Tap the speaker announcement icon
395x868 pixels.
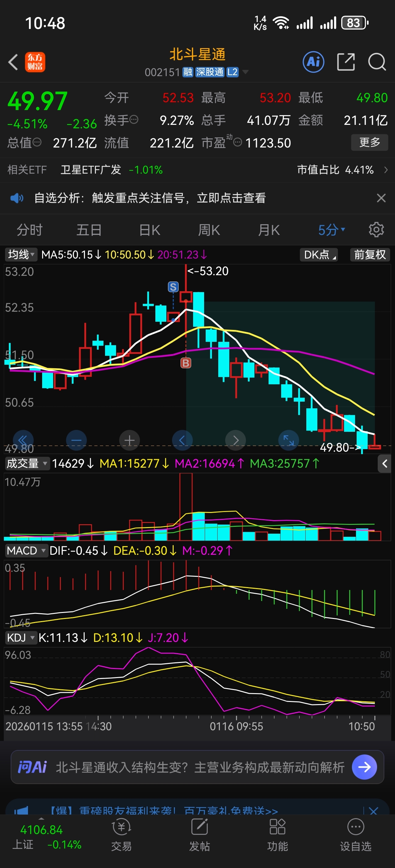[17, 198]
